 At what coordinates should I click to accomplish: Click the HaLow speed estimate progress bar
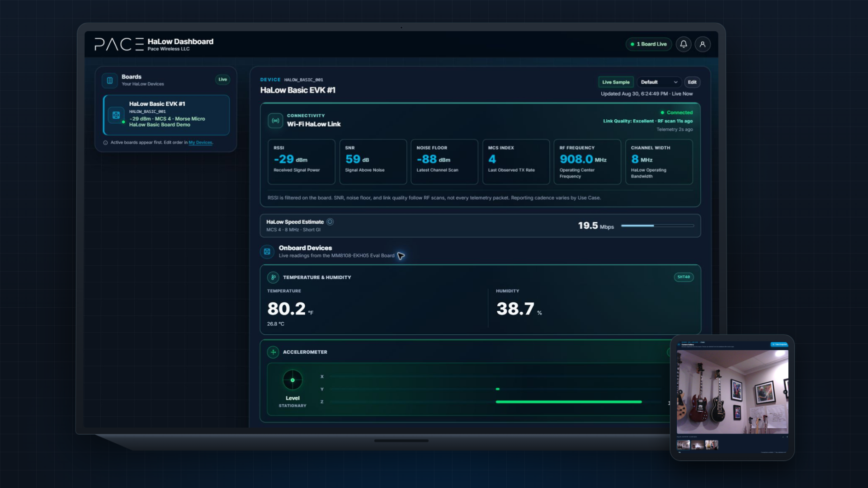(657, 225)
